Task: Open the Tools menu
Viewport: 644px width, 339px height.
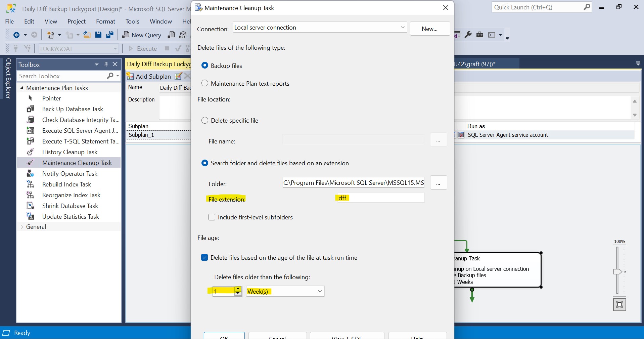Action: [132, 22]
